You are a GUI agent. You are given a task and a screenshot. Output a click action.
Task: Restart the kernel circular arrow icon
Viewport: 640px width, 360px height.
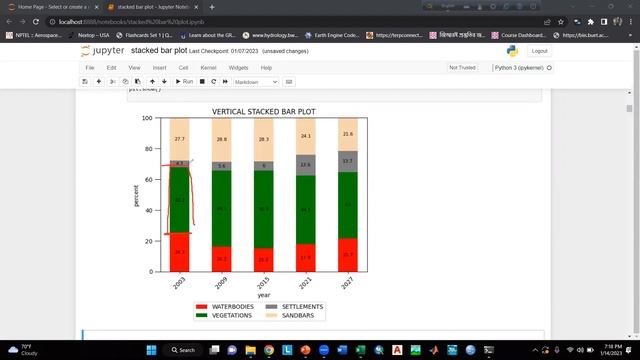[x=213, y=82]
